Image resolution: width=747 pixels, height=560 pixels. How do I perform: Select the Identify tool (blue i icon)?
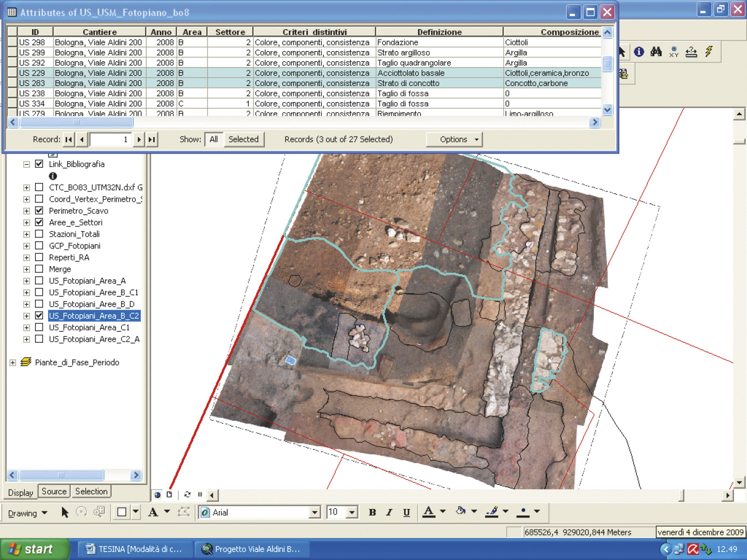coord(639,52)
